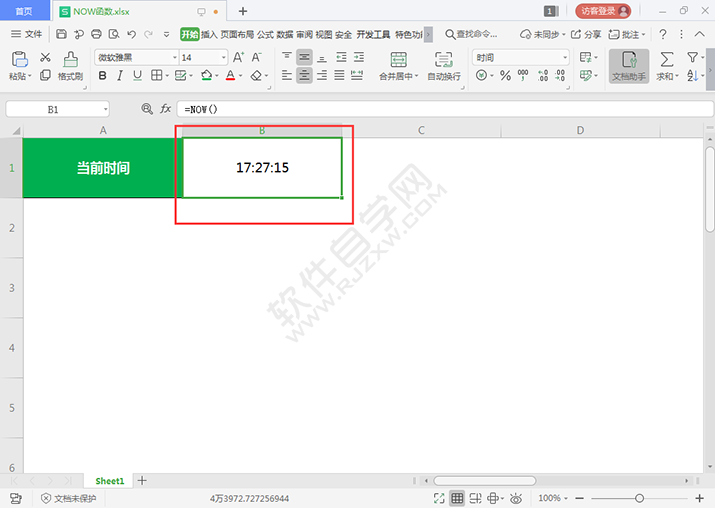Toggle bold formatting
This screenshot has width=715, height=508.
coord(103,76)
